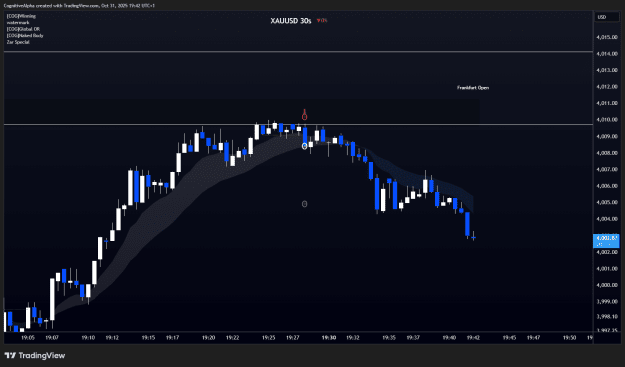Click the 19:45 time axis label
This screenshot has height=367, width=625.
(509, 338)
